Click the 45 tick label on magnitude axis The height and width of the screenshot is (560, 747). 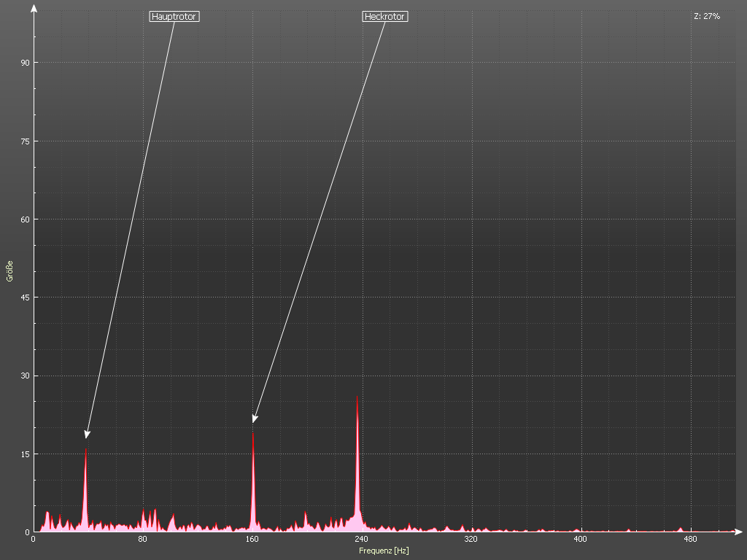pos(25,297)
